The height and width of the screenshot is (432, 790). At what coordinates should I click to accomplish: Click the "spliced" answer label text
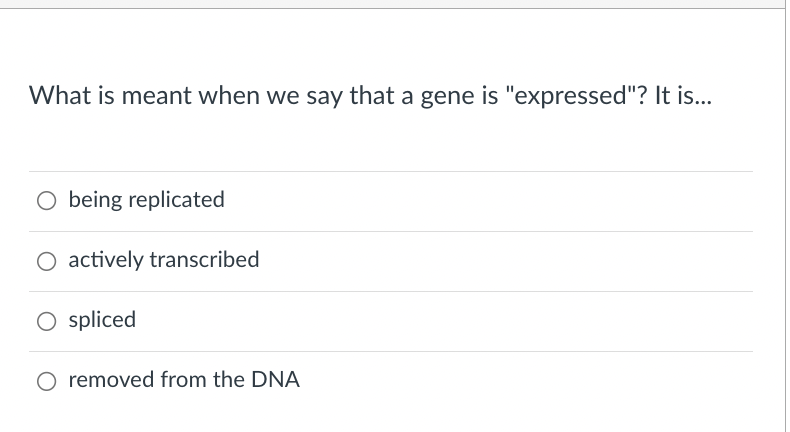[x=102, y=320]
